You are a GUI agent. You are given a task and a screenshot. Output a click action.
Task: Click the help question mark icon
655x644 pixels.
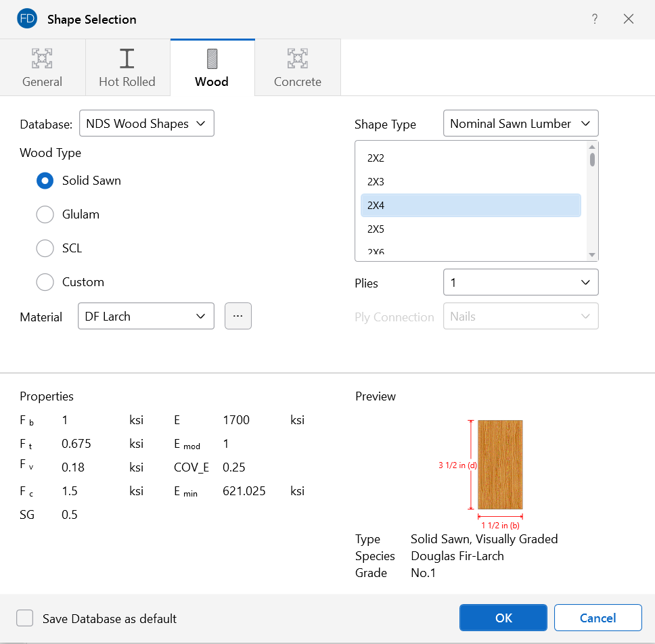tap(595, 19)
